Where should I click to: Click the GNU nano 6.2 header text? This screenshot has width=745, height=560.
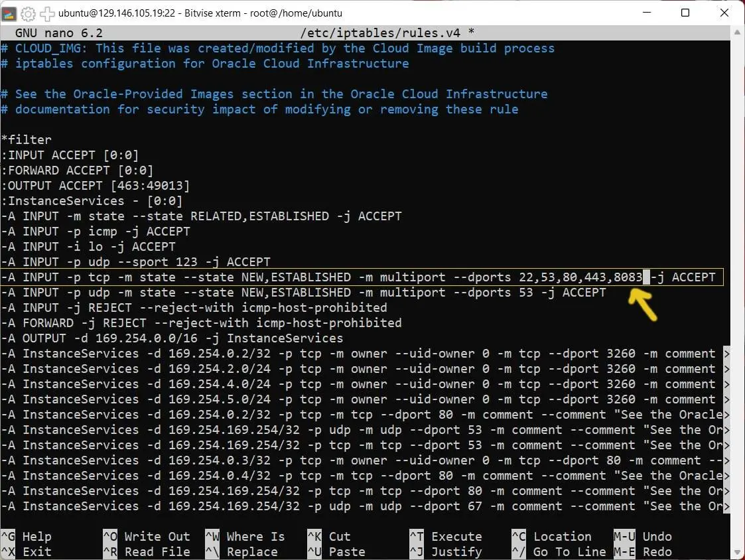click(x=59, y=33)
